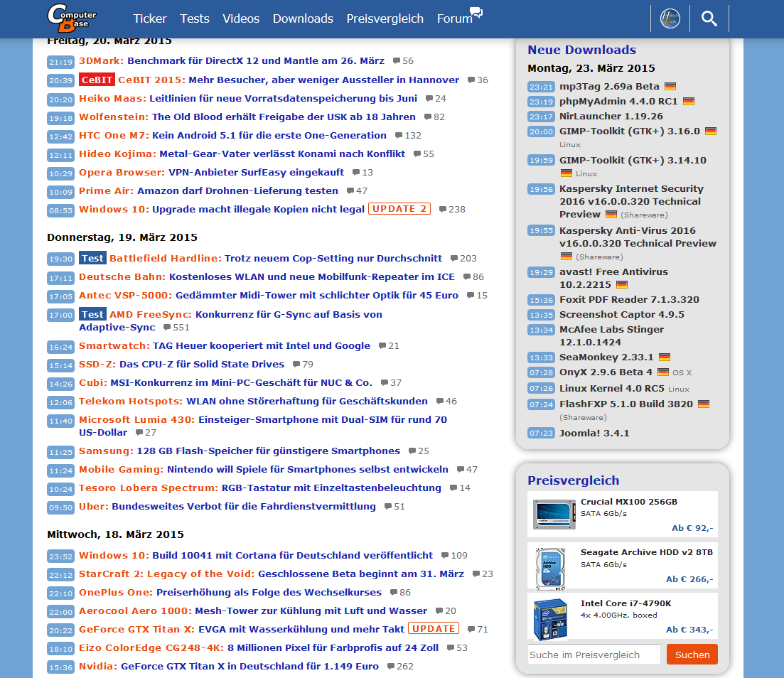The height and width of the screenshot is (678, 784).
Task: Open the Videos menu item
Action: pos(241,18)
